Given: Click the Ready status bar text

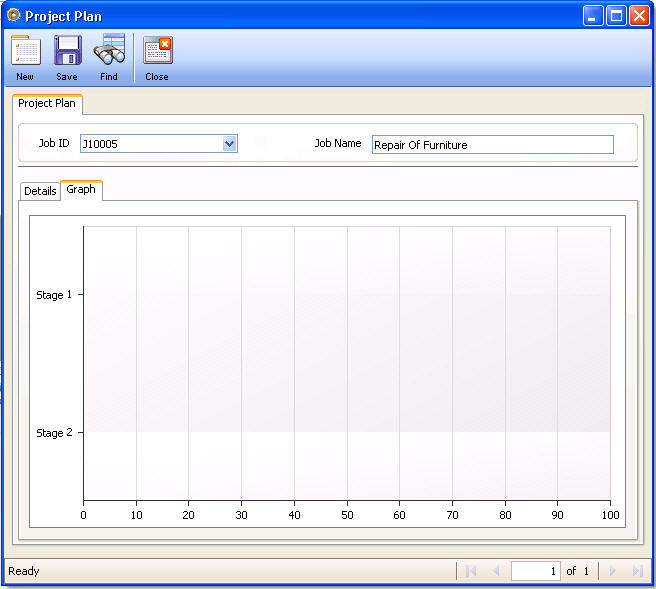Looking at the screenshot, I should coord(24,571).
